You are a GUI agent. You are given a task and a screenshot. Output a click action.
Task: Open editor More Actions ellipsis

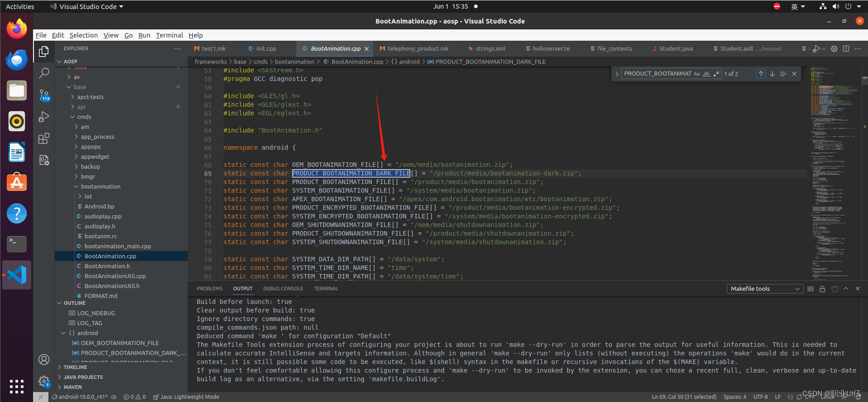(x=858, y=49)
